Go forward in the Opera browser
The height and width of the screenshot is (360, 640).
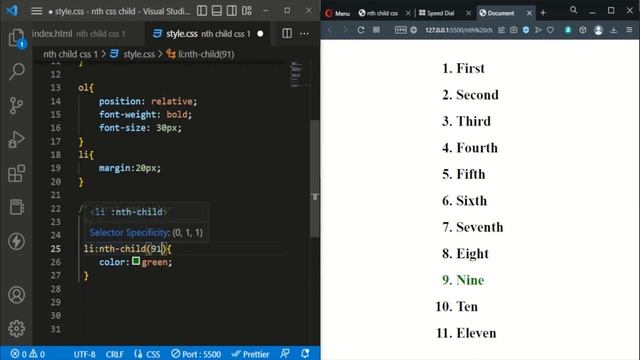pos(345,30)
